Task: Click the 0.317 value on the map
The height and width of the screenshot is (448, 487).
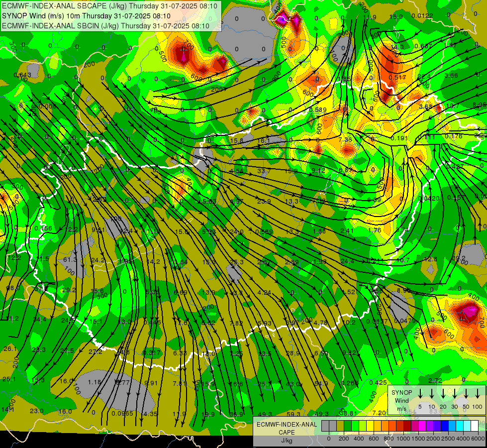Action: (152, 352)
